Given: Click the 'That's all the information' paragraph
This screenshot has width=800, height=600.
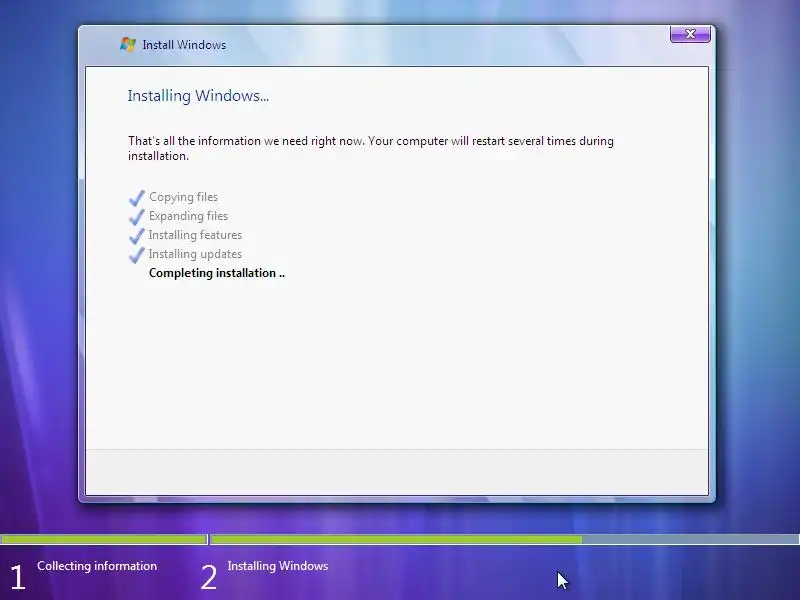Looking at the screenshot, I should coord(371,148).
